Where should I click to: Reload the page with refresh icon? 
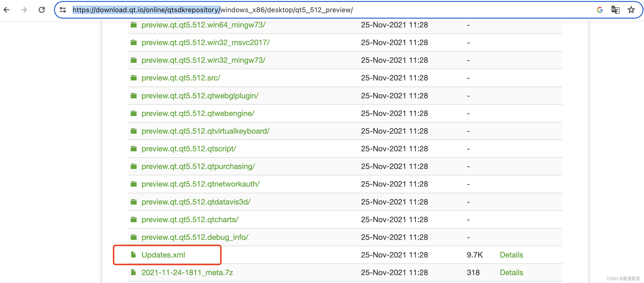pos(41,10)
